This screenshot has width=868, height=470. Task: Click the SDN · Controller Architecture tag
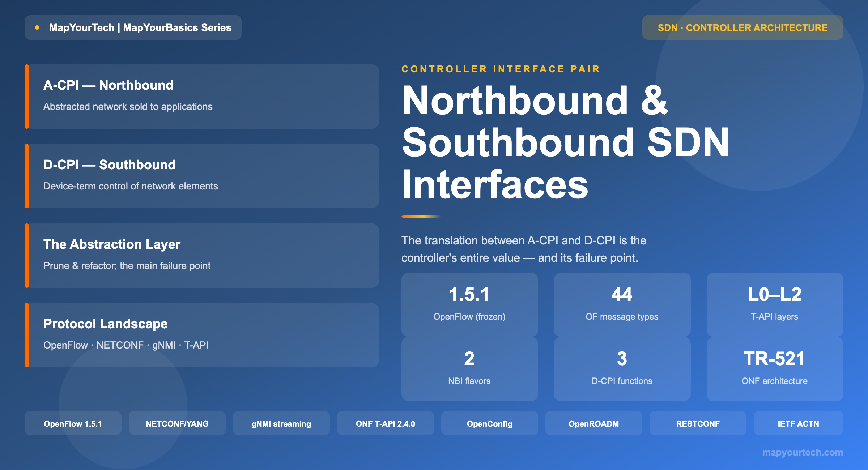click(743, 27)
